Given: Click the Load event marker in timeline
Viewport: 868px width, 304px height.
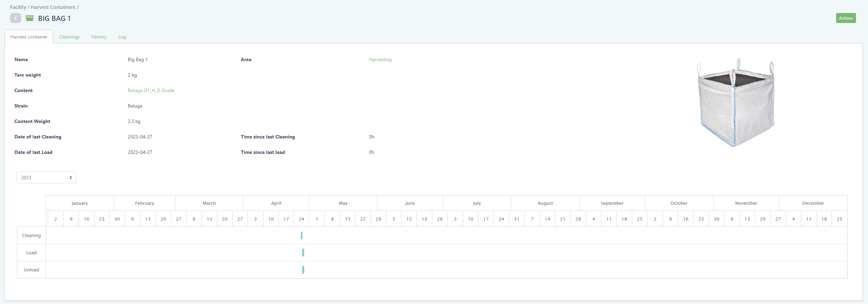Looking at the screenshot, I should coord(303,252).
